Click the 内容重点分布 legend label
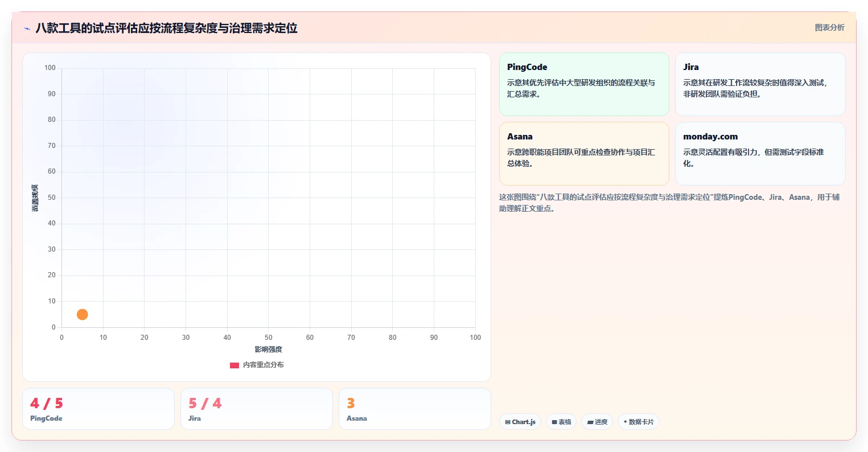Image resolution: width=868 pixels, height=452 pixels. [263, 365]
